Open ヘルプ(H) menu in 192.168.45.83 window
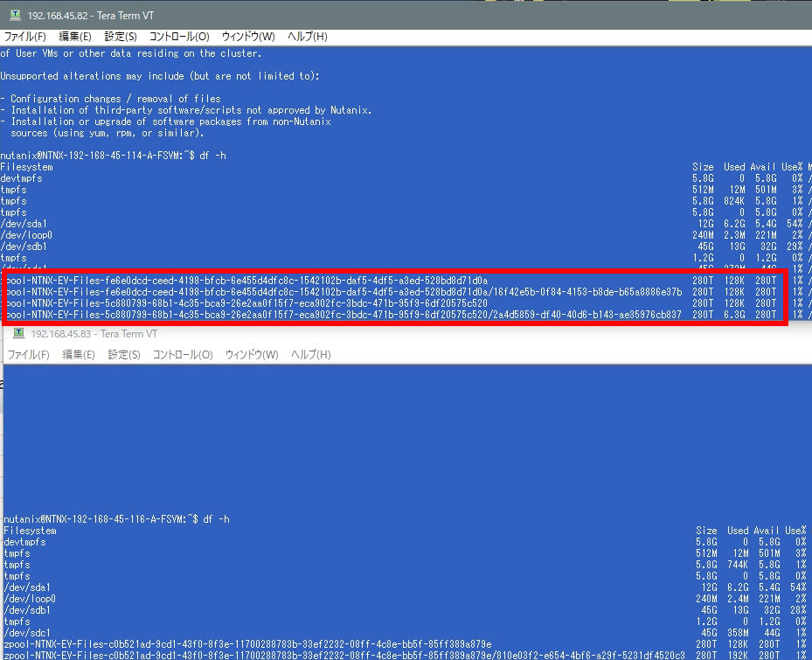This screenshot has height=660, width=812. point(310,354)
